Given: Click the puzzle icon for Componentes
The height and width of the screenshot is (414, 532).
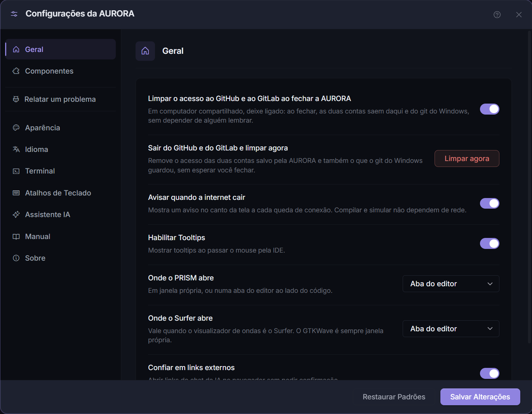Looking at the screenshot, I should pyautogui.click(x=16, y=71).
